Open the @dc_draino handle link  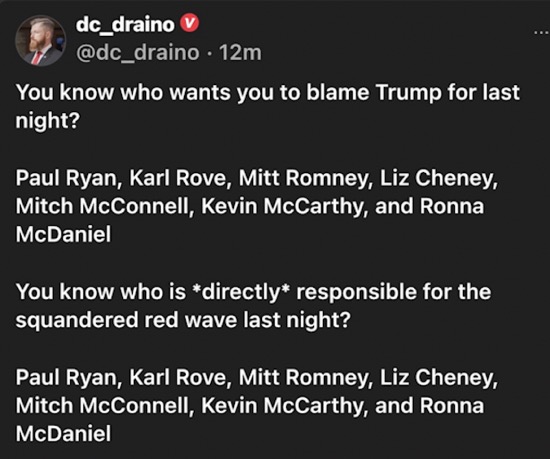pos(138,53)
